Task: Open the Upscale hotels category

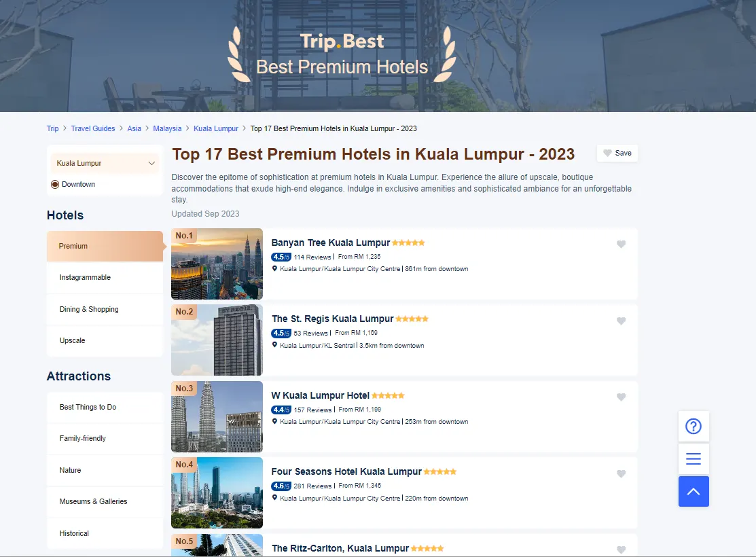Action: [x=73, y=341]
